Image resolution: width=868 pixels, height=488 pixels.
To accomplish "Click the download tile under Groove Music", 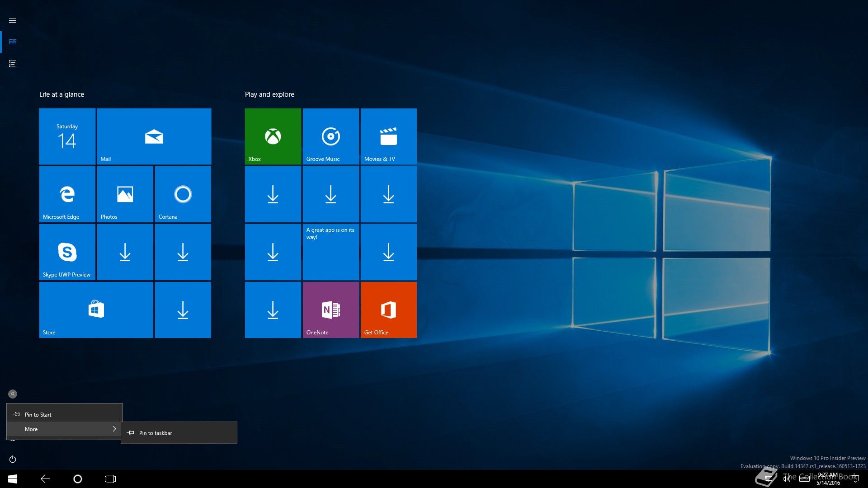I will [331, 194].
